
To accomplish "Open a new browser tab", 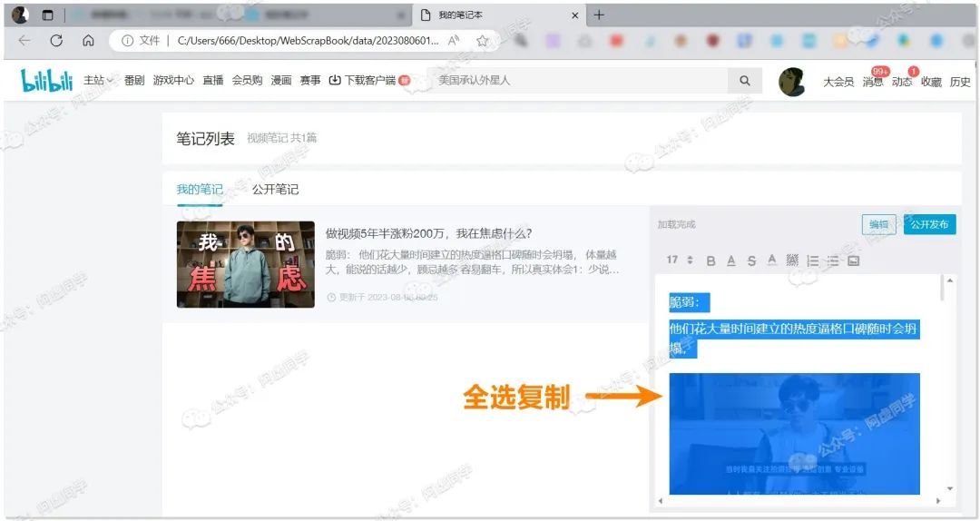I will (599, 15).
